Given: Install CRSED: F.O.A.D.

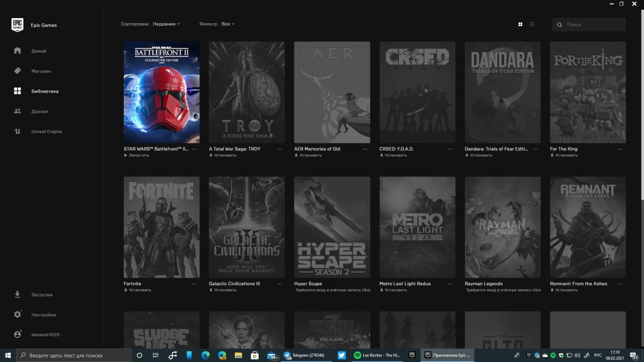Looking at the screenshot, I should [x=393, y=155].
